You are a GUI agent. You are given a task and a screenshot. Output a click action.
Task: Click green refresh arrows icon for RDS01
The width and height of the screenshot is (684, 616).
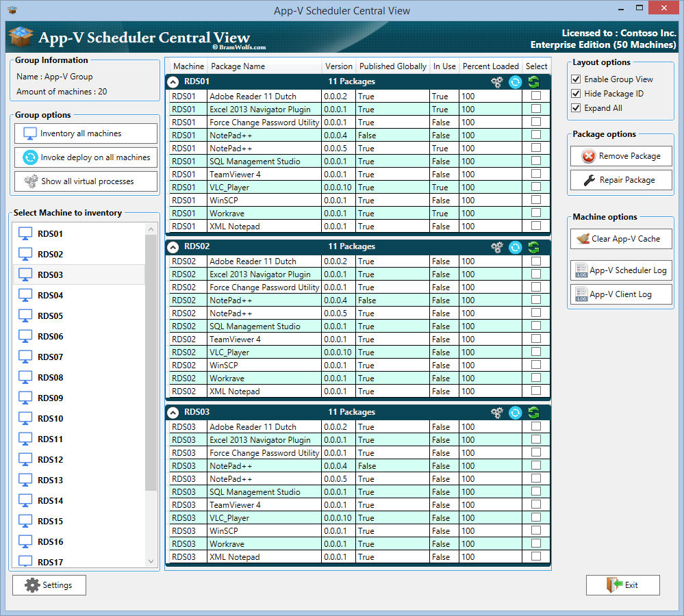533,82
